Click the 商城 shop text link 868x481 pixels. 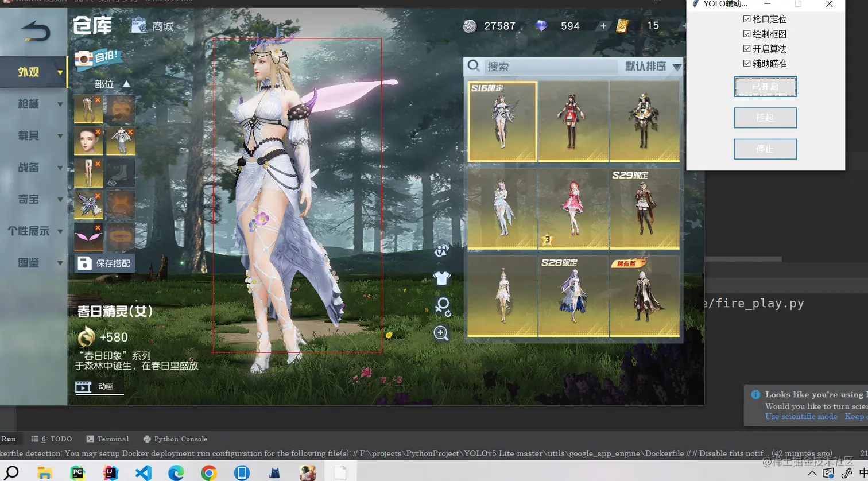(163, 26)
